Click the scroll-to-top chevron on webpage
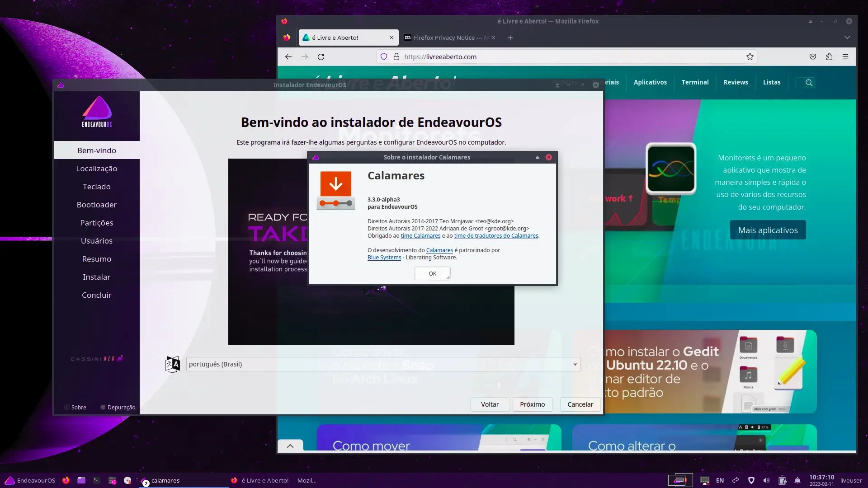Image resolution: width=868 pixels, height=488 pixels. click(x=290, y=446)
